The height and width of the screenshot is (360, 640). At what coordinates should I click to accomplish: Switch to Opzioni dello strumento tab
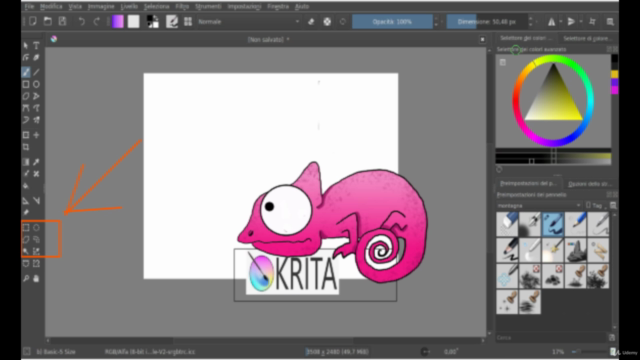point(590,184)
